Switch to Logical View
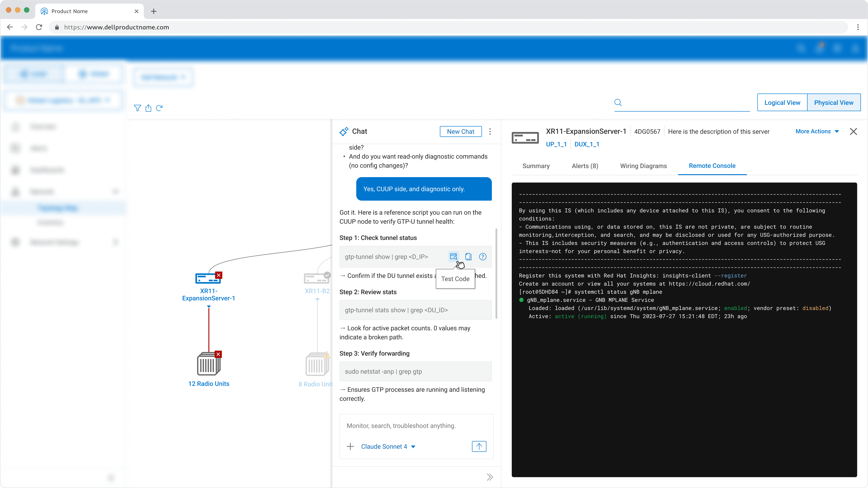The width and height of the screenshot is (868, 488). pos(782,103)
